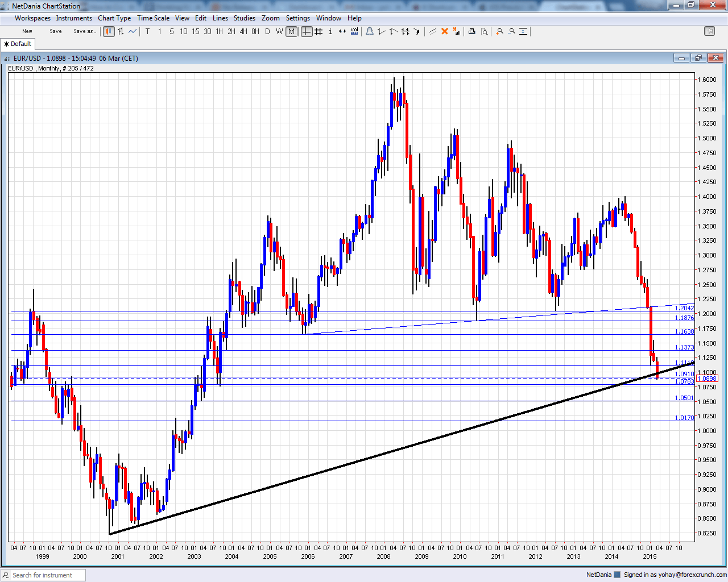Open the Time Scale menu
728x582 pixels.
click(x=153, y=18)
